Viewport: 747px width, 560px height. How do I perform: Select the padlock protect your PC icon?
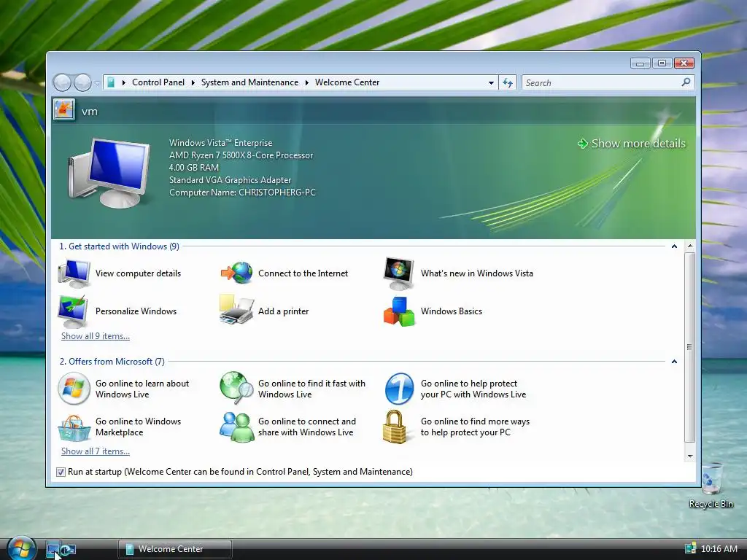(395, 427)
